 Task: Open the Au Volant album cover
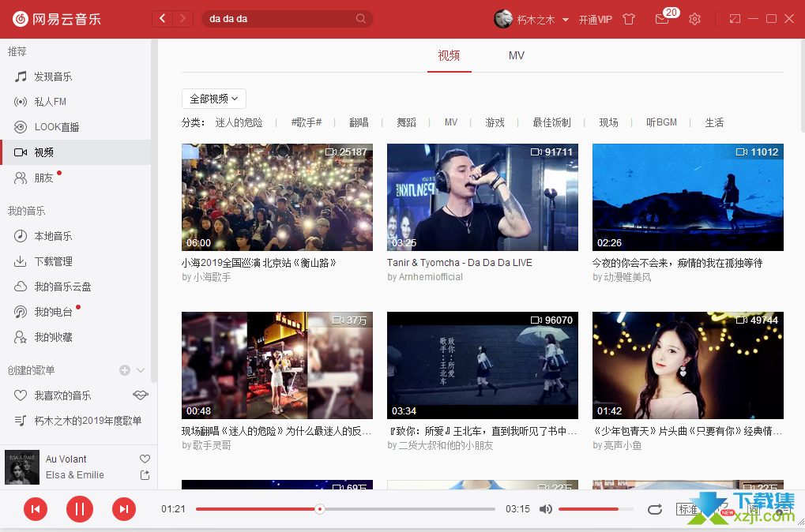(x=22, y=466)
